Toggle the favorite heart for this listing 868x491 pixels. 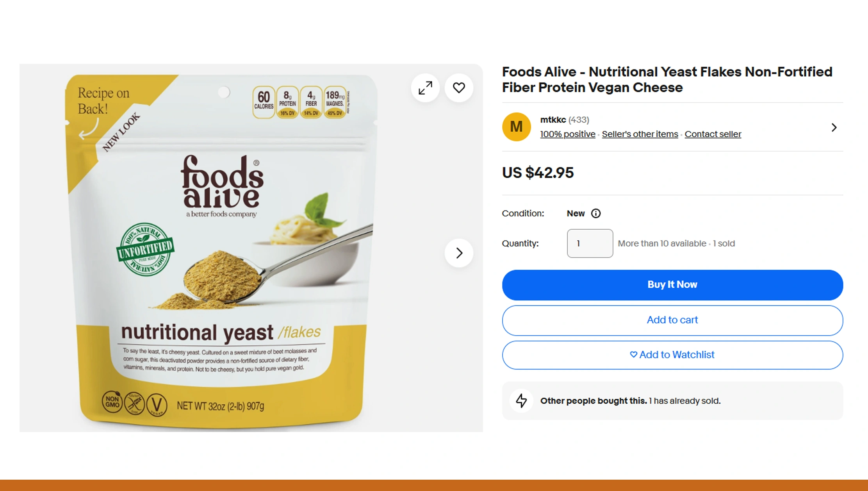coord(459,88)
